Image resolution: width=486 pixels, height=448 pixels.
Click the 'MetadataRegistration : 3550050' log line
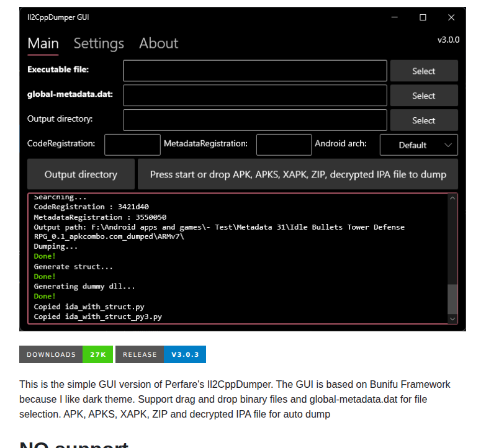click(100, 217)
